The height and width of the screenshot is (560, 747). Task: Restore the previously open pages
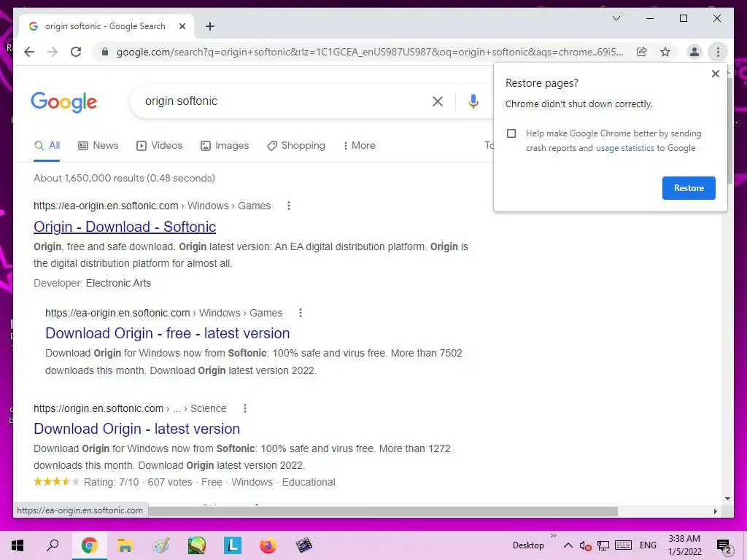click(689, 188)
